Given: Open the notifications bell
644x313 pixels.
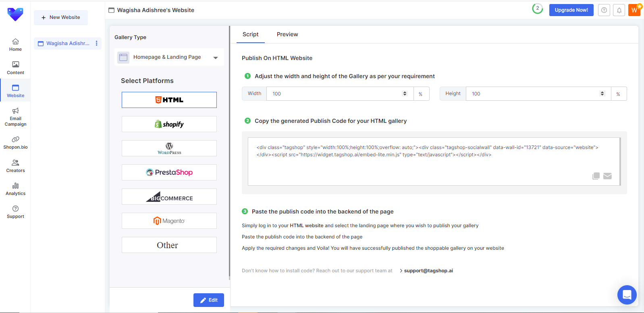Looking at the screenshot, I should tap(619, 10).
